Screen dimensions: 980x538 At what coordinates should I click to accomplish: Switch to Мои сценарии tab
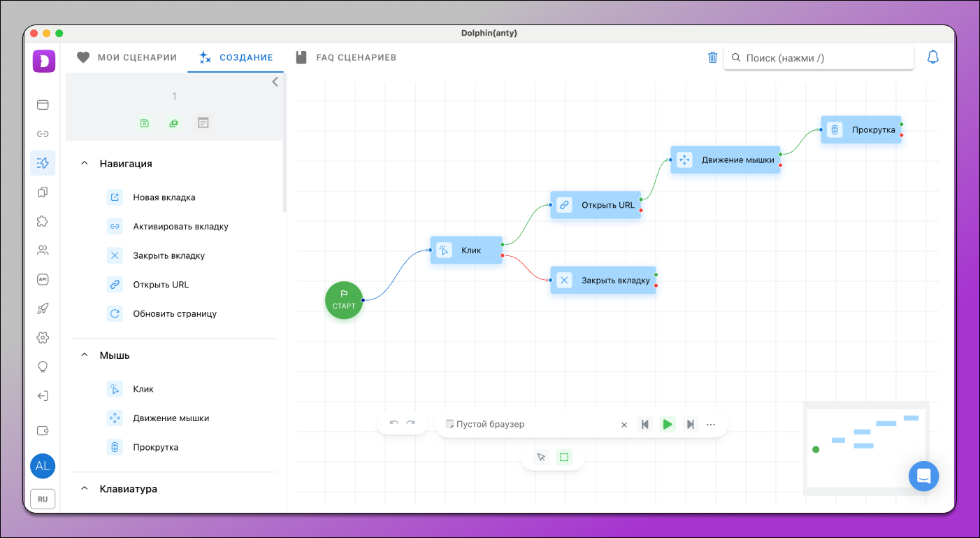[127, 57]
